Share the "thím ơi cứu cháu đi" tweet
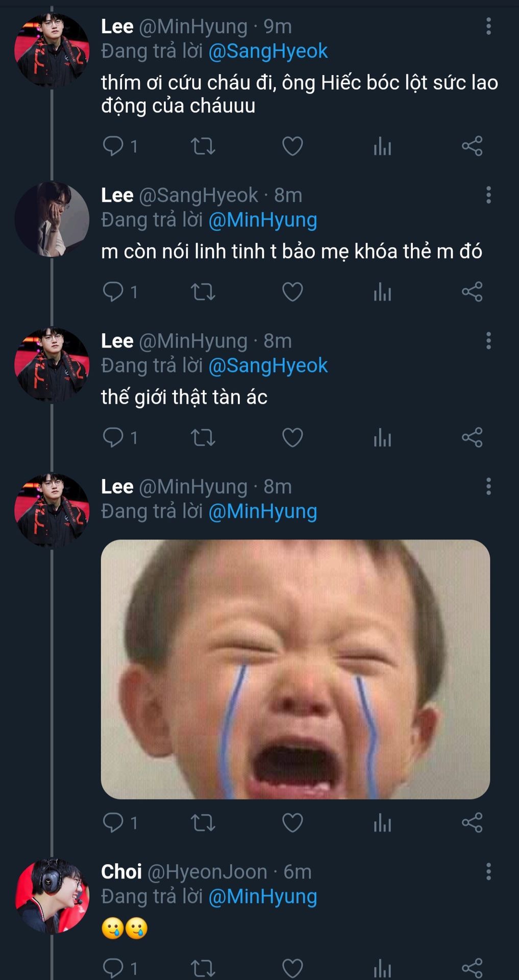519x980 pixels. tap(472, 146)
